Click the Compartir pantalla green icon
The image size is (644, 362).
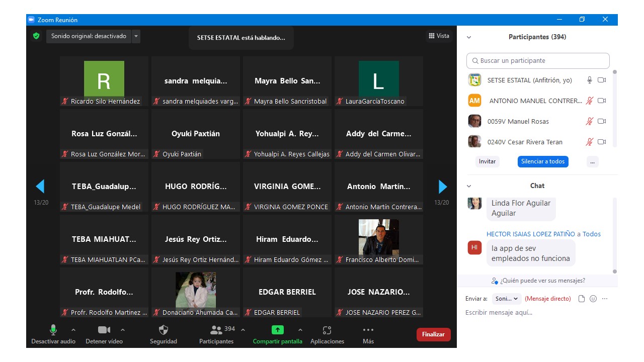pyautogui.click(x=277, y=330)
